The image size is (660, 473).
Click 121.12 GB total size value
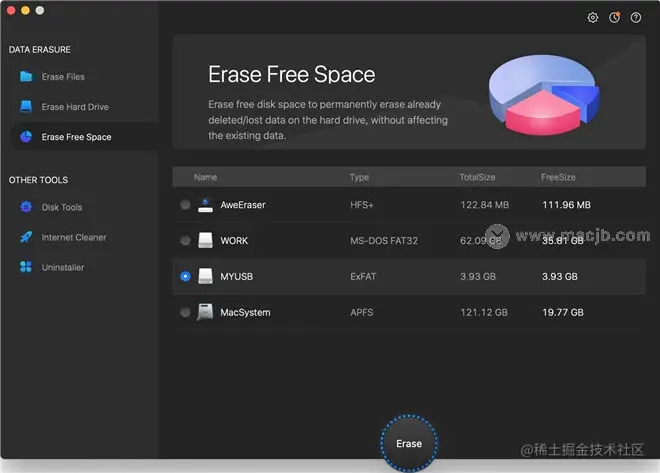coord(484,312)
